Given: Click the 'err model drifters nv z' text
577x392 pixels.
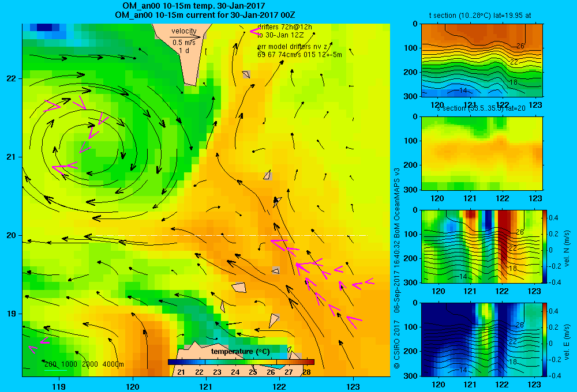Looking at the screenshot, I should click(x=293, y=47).
